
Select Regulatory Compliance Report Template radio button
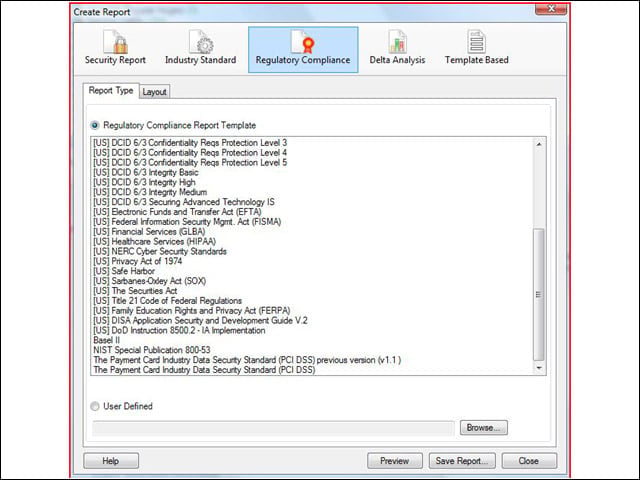click(x=95, y=125)
